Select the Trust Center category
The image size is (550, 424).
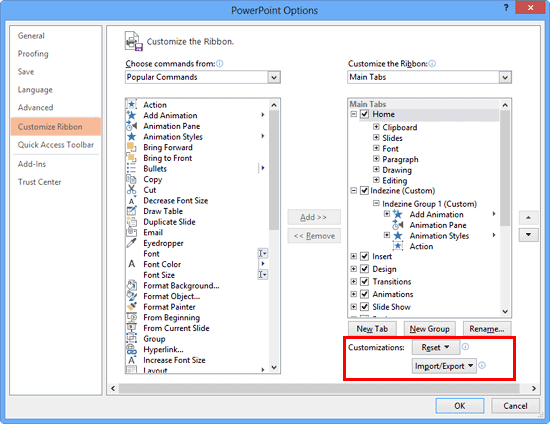point(40,182)
